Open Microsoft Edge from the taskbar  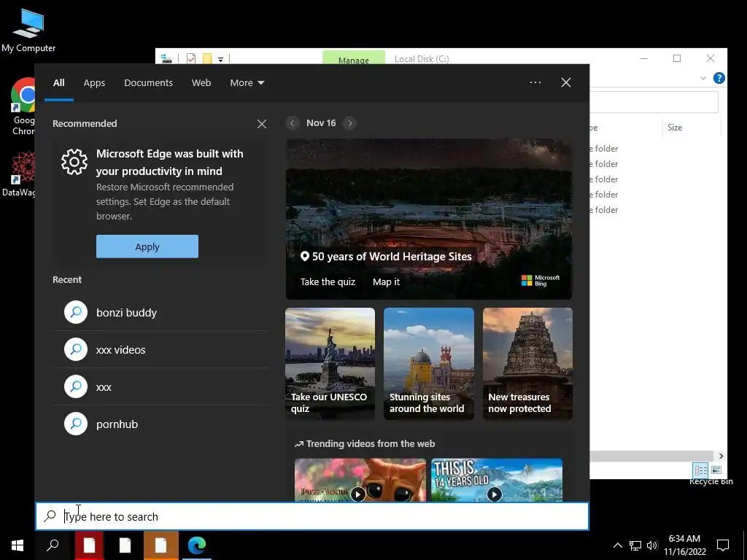click(x=196, y=545)
